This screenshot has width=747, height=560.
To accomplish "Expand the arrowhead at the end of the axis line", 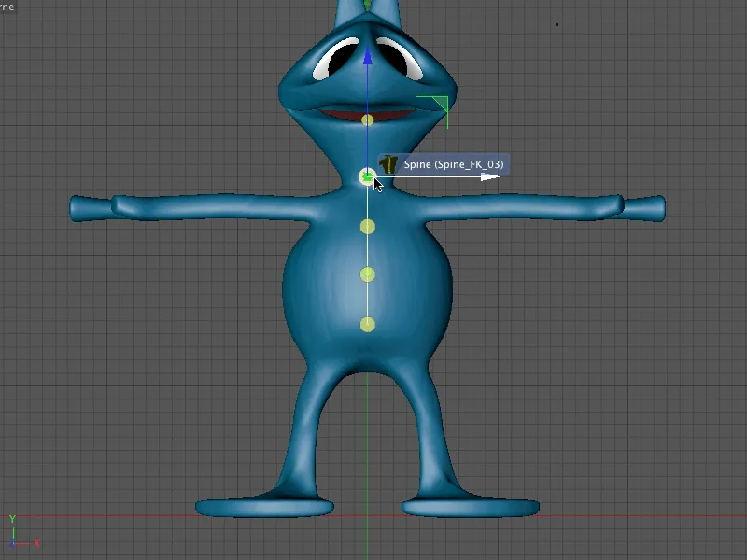I will 490,176.
